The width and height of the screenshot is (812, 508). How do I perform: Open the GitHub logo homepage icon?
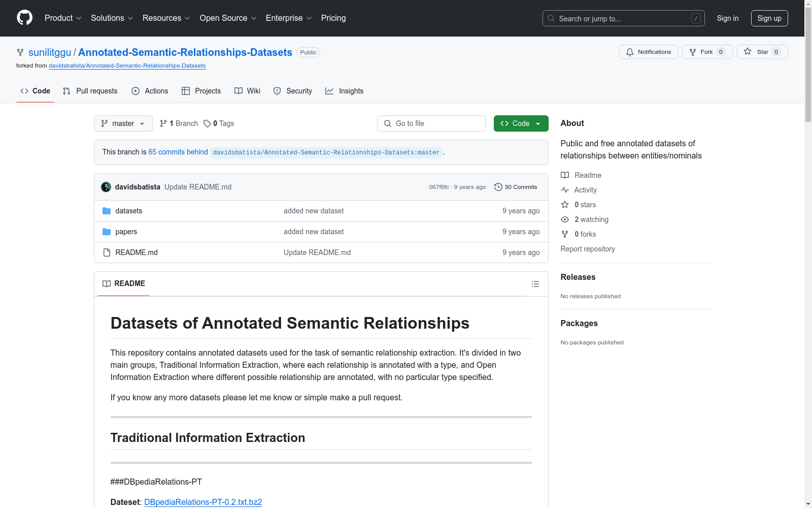tap(24, 18)
